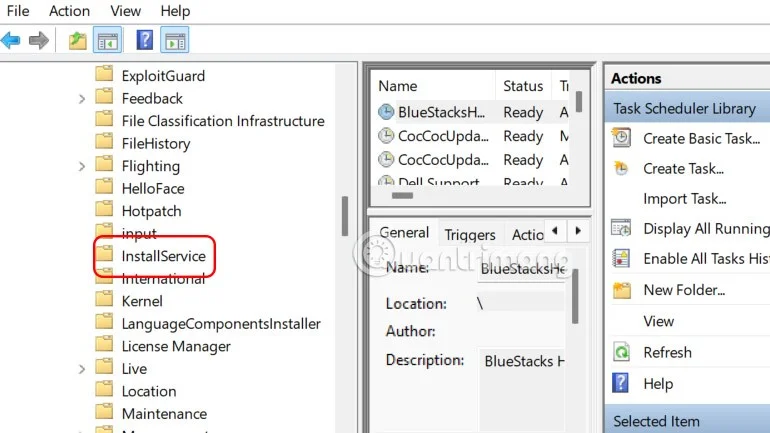Expand the Live folder tree node
This screenshot has width=770, height=433.
(x=82, y=369)
